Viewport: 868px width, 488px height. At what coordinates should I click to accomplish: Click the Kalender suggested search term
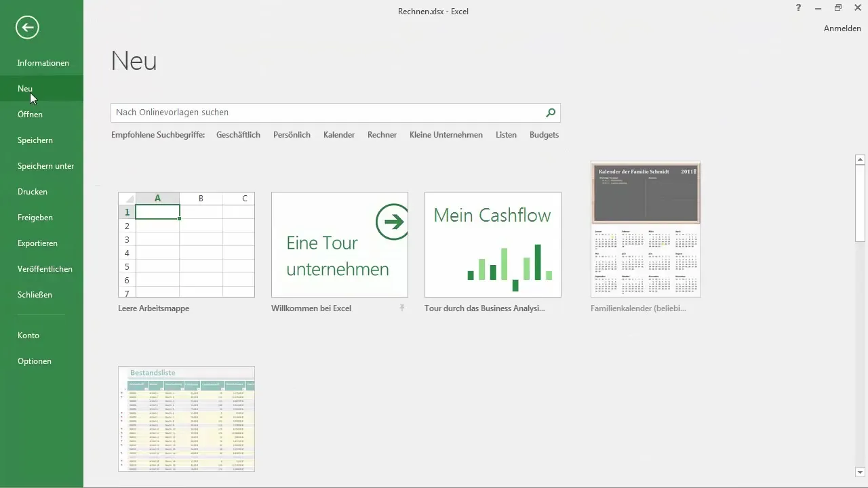click(339, 135)
